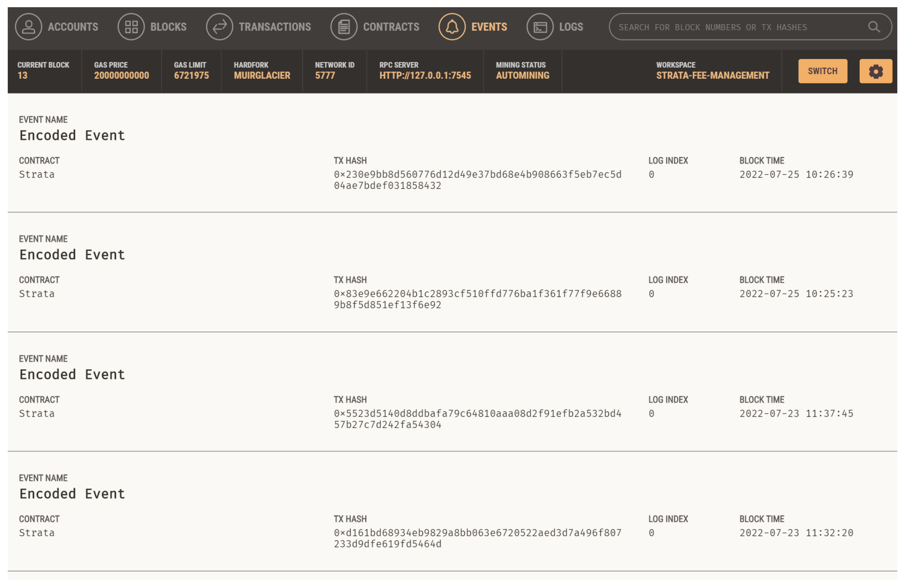
Task: Click the Accounts person icon
Action: [x=28, y=27]
